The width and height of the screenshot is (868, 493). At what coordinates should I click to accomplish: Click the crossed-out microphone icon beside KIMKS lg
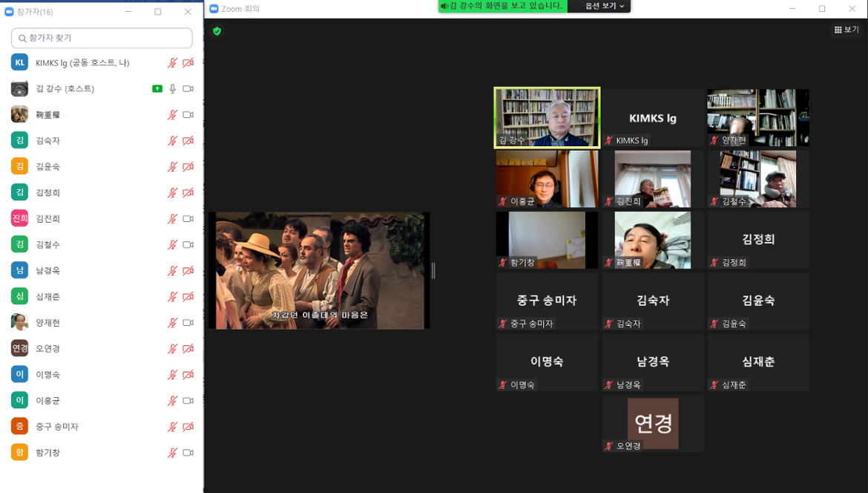(x=172, y=62)
